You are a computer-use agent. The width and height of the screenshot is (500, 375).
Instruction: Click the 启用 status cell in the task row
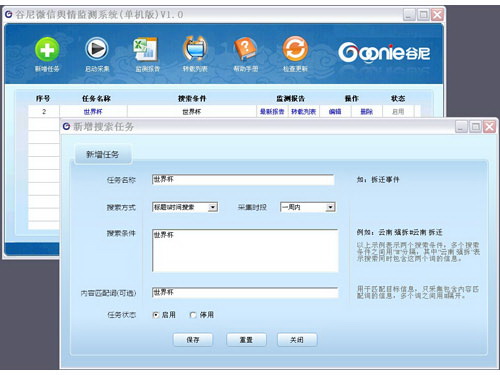[398, 112]
